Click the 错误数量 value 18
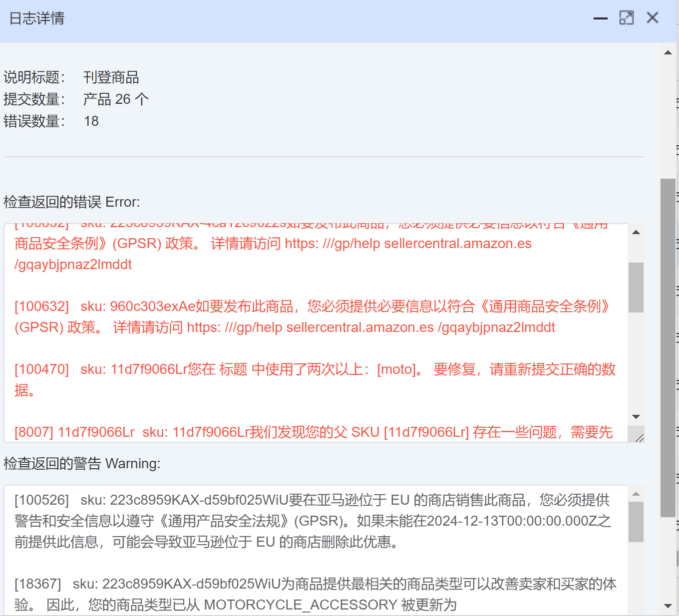Viewport: 679px width, 616px height. coord(91,121)
